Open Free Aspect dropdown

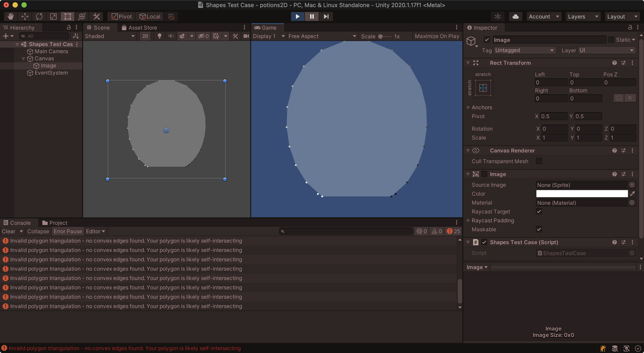(x=322, y=36)
